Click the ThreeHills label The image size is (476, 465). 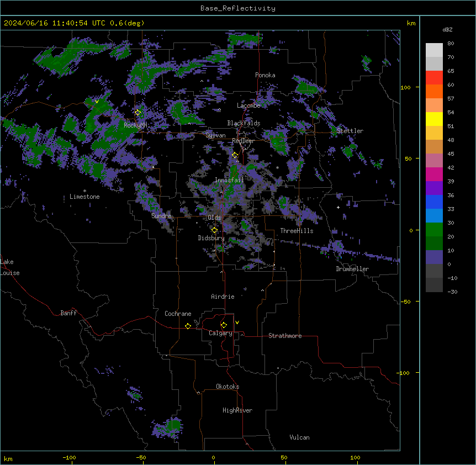(x=297, y=231)
